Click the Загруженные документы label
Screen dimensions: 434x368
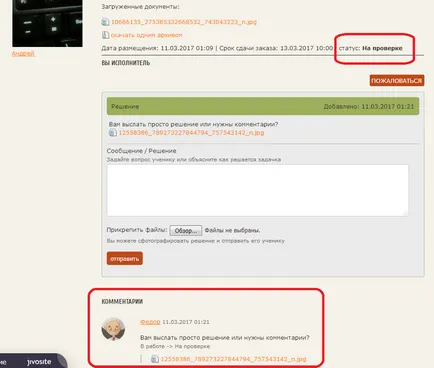pyautogui.click(x=140, y=7)
